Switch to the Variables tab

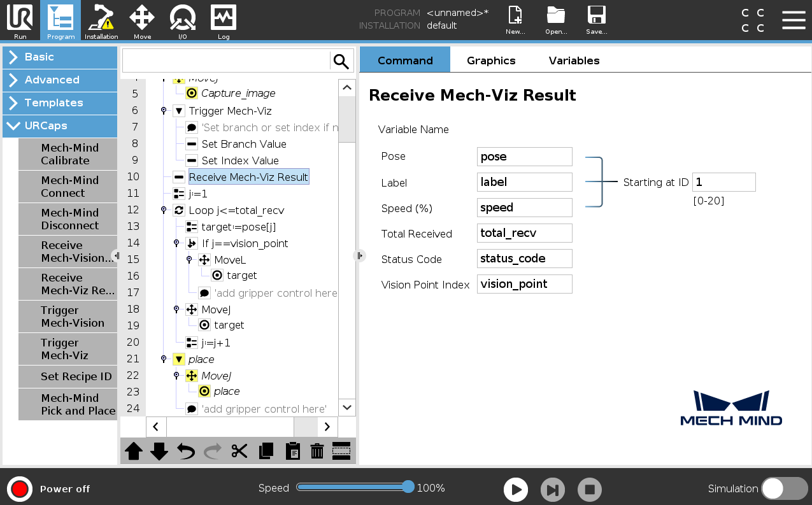click(574, 60)
